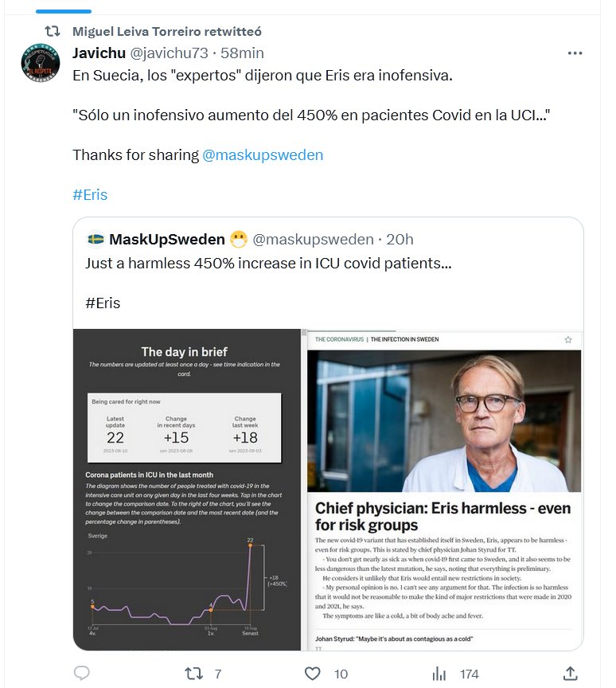Click the main tweet text about Suecia
The height and width of the screenshot is (688, 616).
tap(262, 76)
